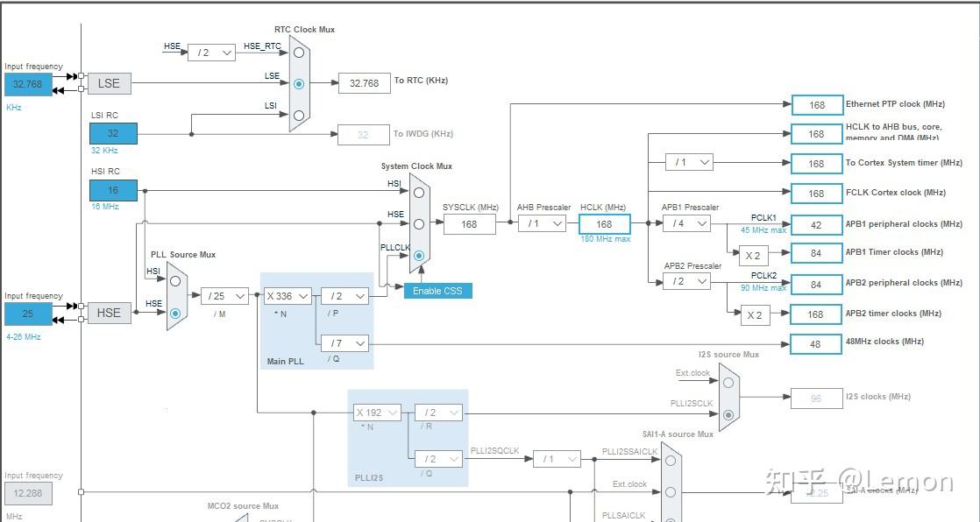Click the 180 MHz max text

point(606,239)
